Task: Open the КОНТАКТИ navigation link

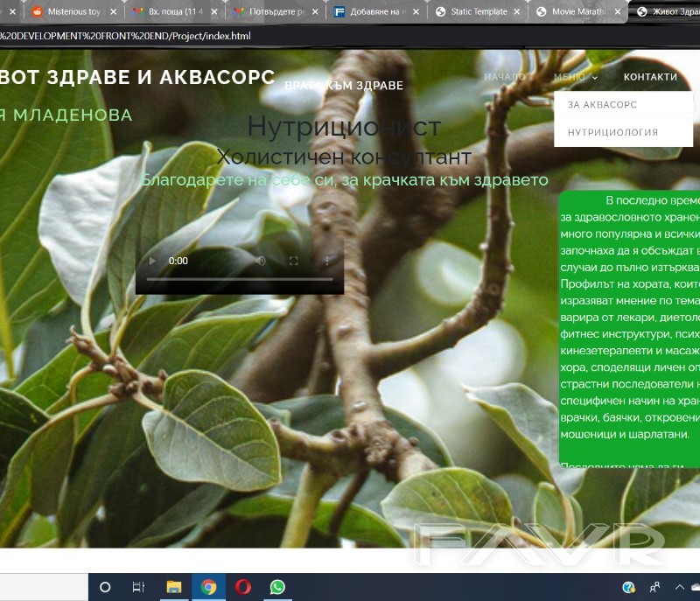Action: click(x=650, y=77)
